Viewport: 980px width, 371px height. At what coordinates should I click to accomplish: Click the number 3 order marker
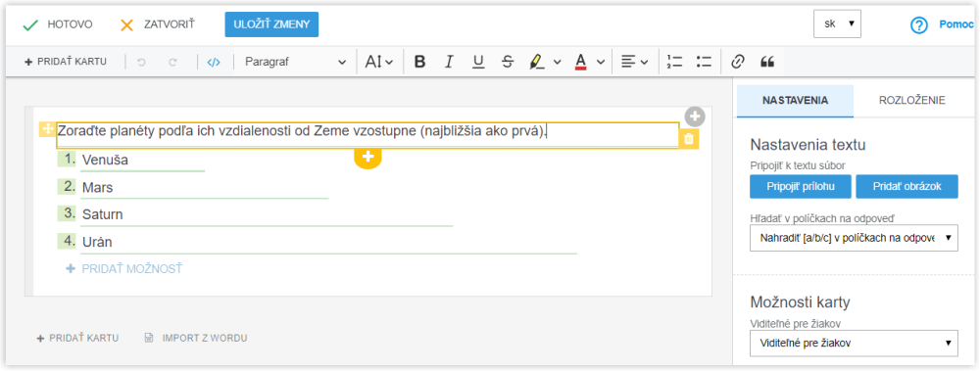[x=67, y=213]
